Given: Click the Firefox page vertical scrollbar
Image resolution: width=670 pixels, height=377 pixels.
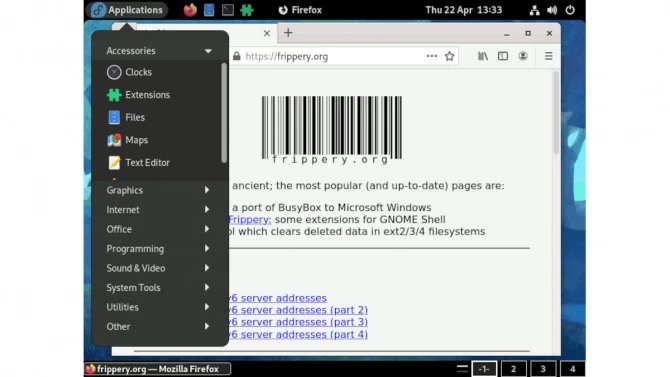Looking at the screenshot, I should click(556, 113).
